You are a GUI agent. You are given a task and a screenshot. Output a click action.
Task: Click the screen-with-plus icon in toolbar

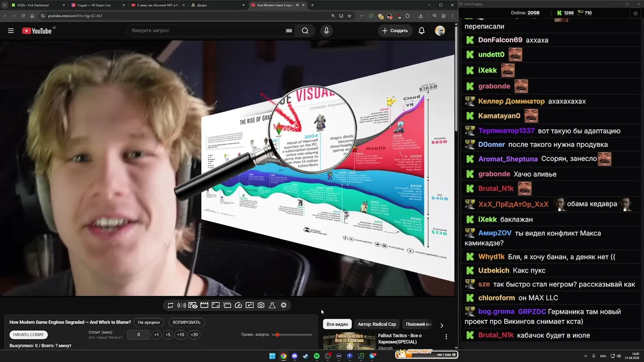(250, 305)
